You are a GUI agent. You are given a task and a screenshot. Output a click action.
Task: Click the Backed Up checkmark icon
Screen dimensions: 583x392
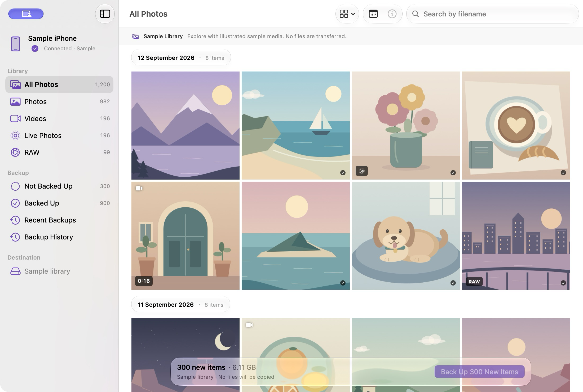click(x=15, y=203)
